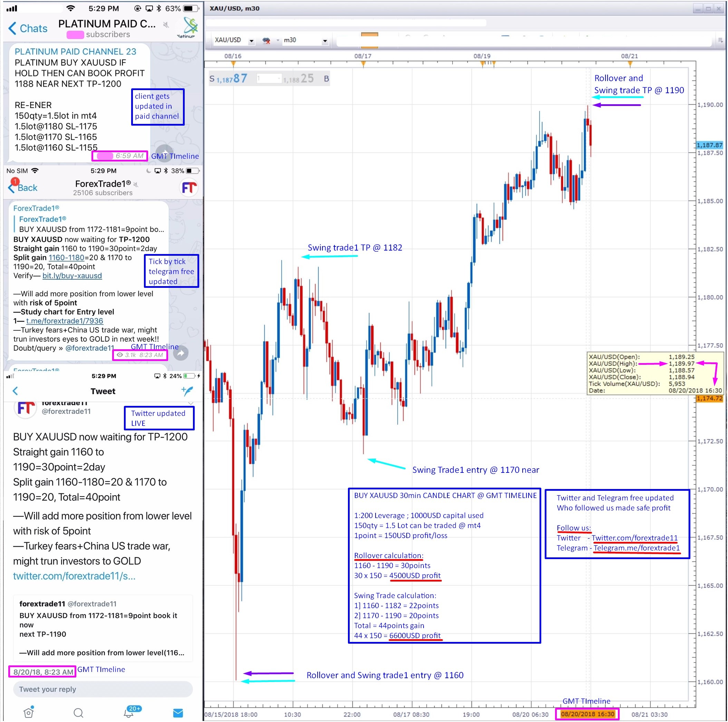Tap Back in ForexTrade1 chat header
Screen dimensions: 728x722
(x=23, y=187)
